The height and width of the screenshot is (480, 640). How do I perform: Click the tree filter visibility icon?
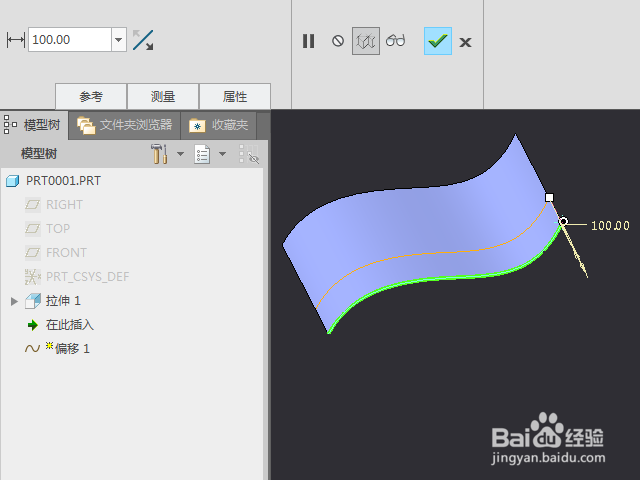(x=249, y=154)
